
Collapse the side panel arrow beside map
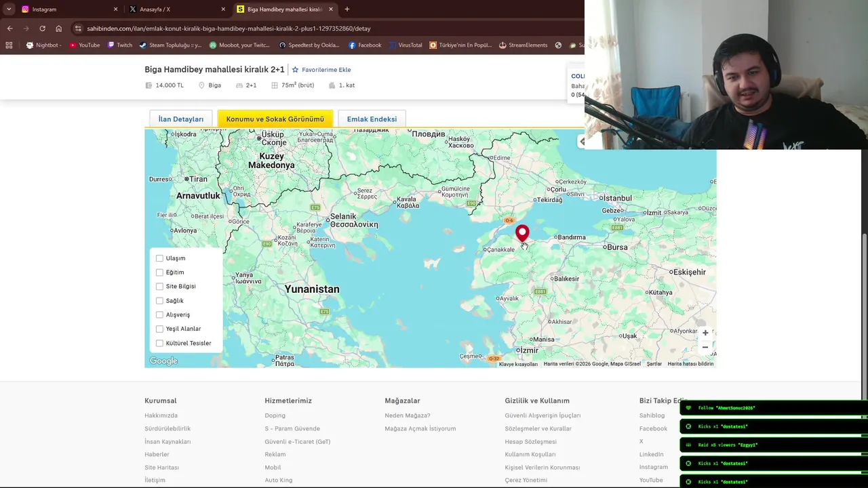pyautogui.click(x=581, y=141)
